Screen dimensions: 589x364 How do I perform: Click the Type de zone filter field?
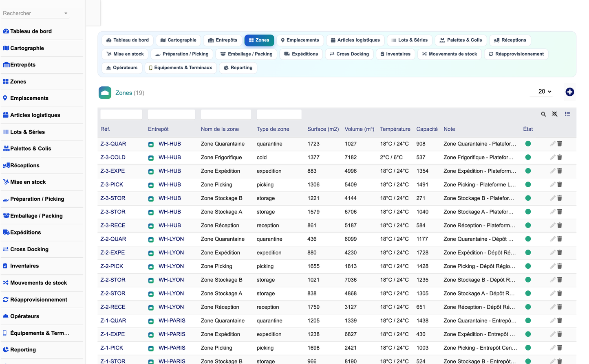tap(279, 114)
